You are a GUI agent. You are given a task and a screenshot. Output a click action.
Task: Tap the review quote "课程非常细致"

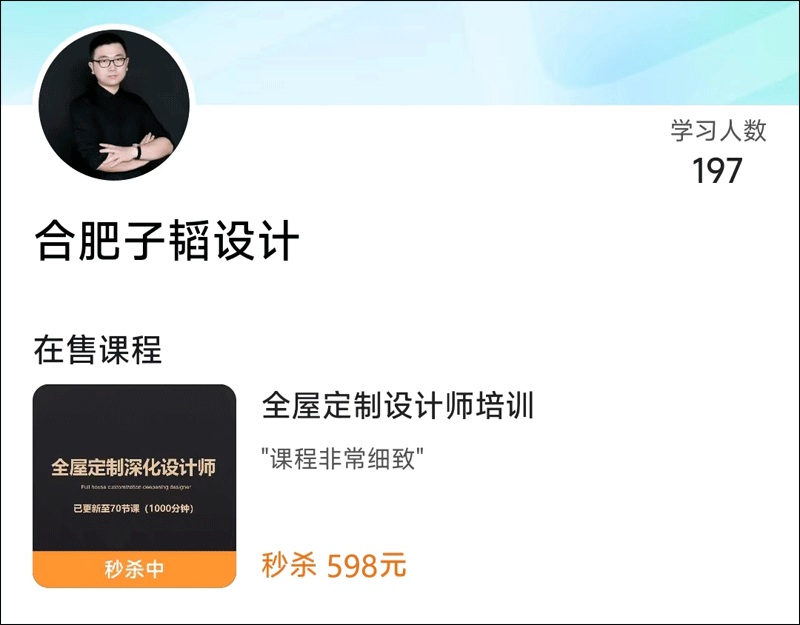pyautogui.click(x=342, y=459)
